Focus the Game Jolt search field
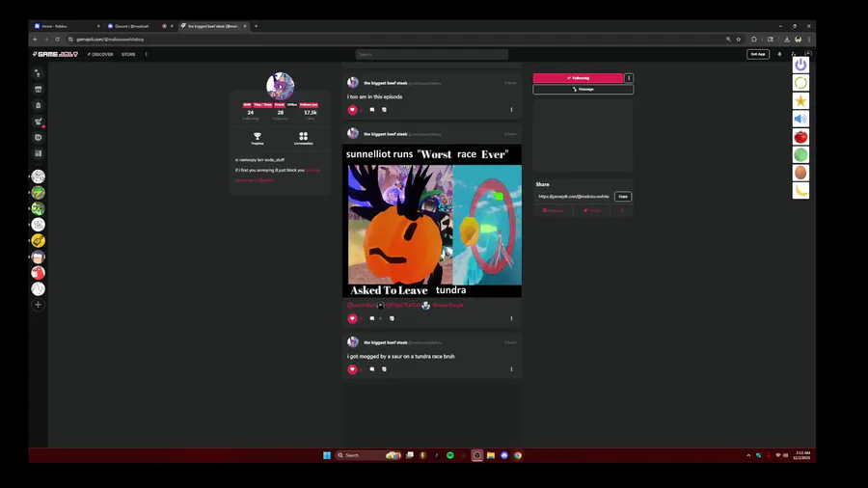The width and height of the screenshot is (868, 488). point(432,54)
